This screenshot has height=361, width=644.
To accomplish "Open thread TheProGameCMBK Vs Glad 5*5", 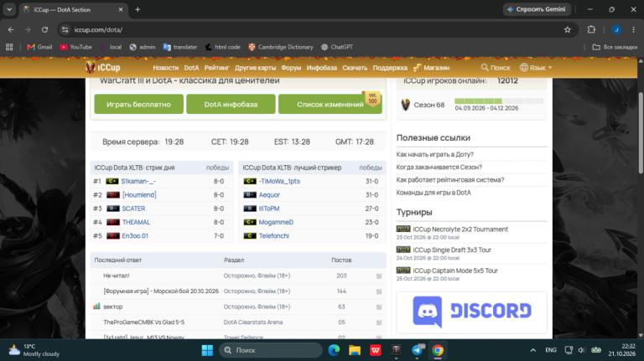I will pyautogui.click(x=143, y=322).
